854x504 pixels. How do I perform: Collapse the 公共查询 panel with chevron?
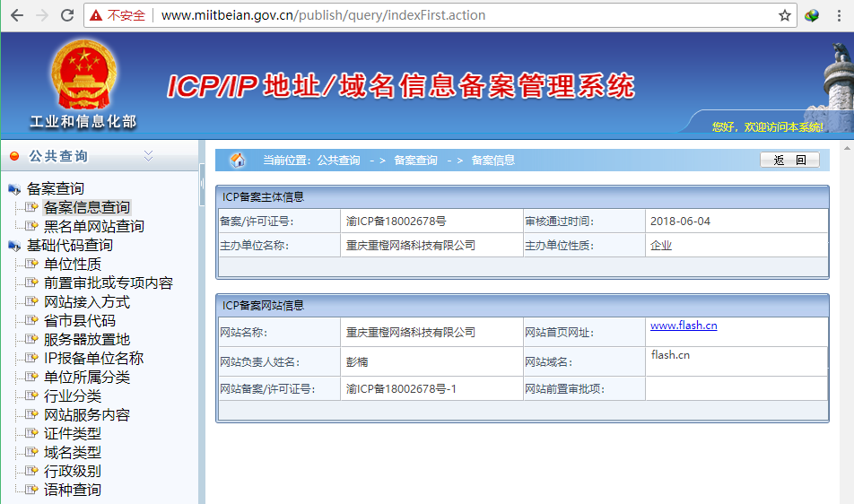point(148,156)
